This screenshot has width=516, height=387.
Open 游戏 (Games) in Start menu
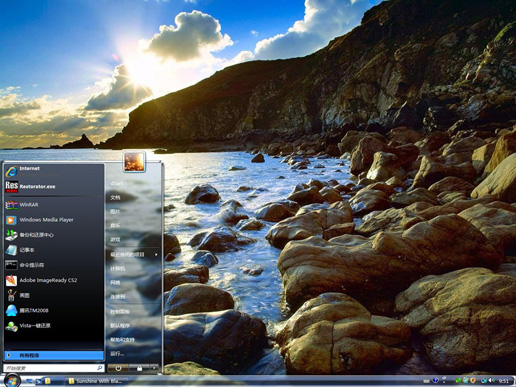point(133,240)
